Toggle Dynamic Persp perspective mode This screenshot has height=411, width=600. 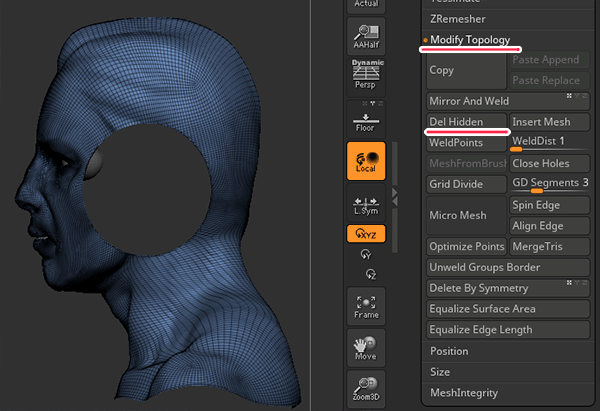365,78
